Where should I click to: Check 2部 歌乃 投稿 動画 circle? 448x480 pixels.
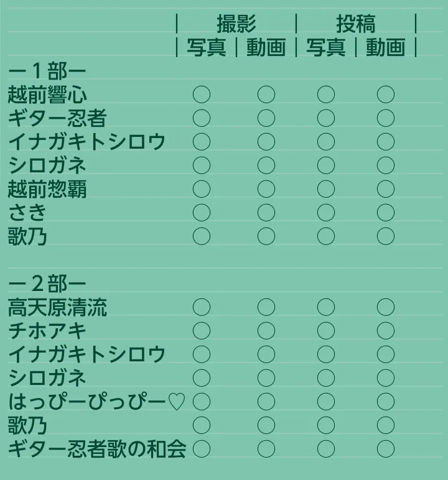(x=386, y=425)
